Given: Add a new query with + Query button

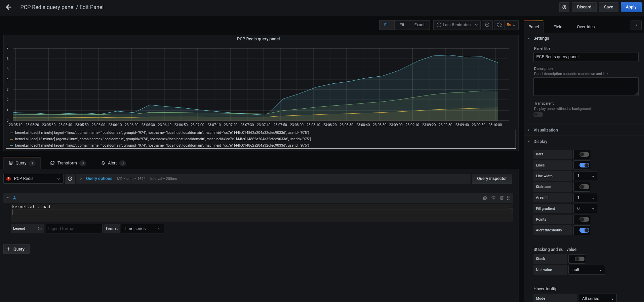Looking at the screenshot, I should 16,249.
